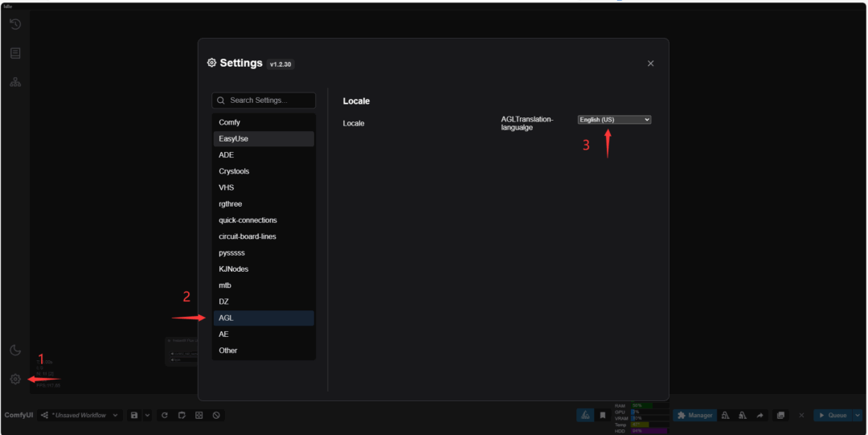Close the Settings dialog with X
Viewport: 868px width, 435px height.
(x=650, y=64)
